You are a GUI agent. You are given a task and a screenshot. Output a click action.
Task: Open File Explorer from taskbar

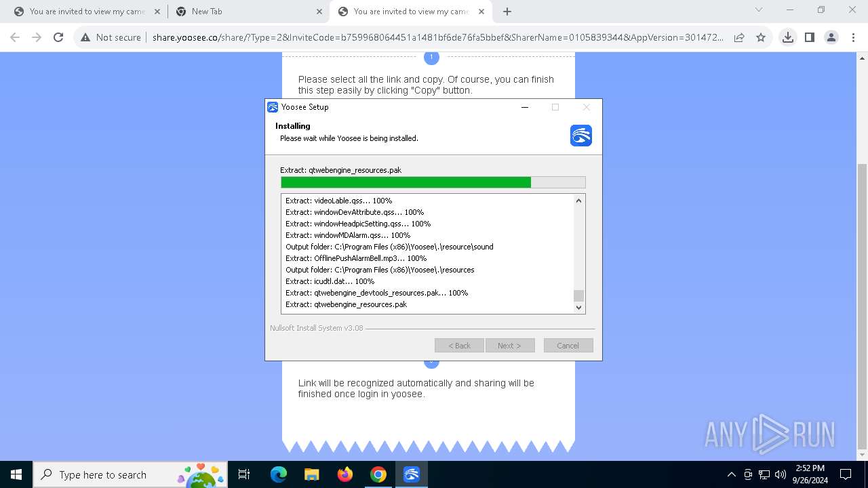tap(312, 474)
